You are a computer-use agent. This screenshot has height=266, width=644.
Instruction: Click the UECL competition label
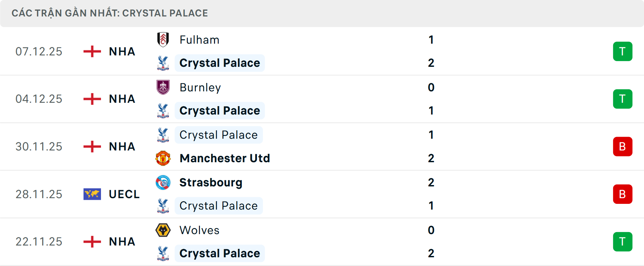click(x=124, y=194)
